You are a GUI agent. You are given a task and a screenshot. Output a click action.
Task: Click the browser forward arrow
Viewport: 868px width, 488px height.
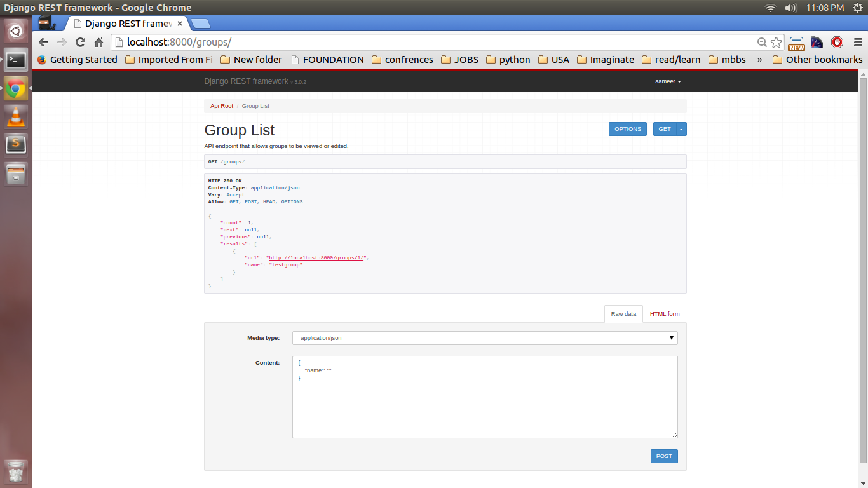click(x=62, y=42)
